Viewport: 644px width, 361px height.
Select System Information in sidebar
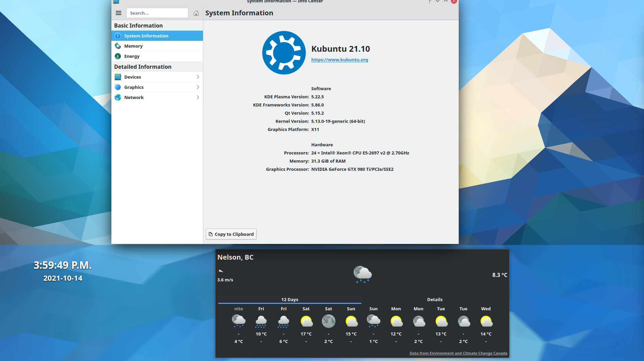pos(157,36)
